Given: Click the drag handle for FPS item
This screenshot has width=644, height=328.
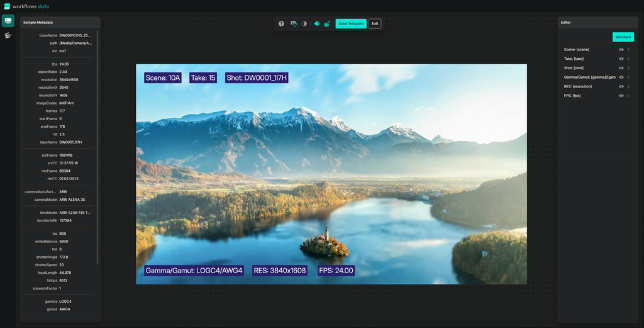Looking at the screenshot, I should (628, 96).
